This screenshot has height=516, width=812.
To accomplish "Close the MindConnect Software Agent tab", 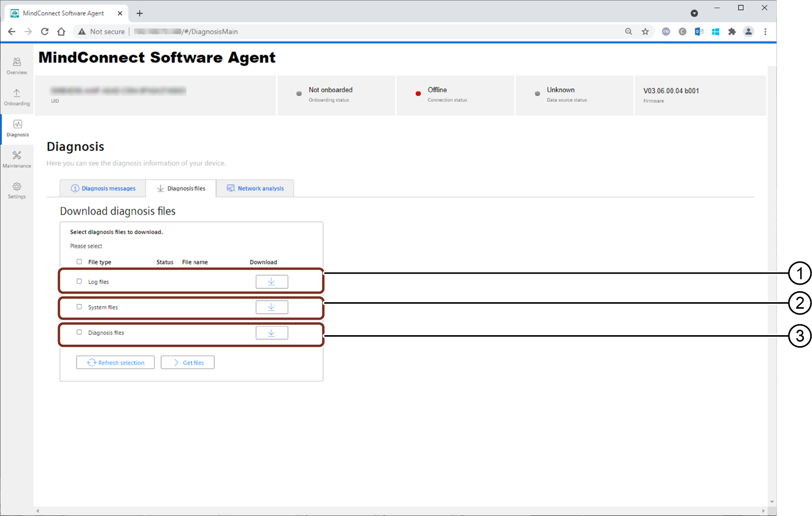I will pyautogui.click(x=120, y=13).
